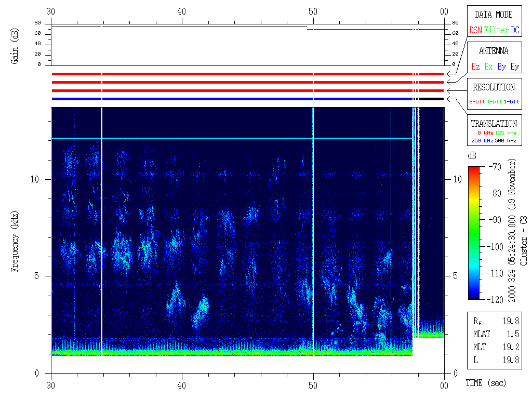
Task: Click the RESOLUTION legend title
Action: (x=494, y=87)
